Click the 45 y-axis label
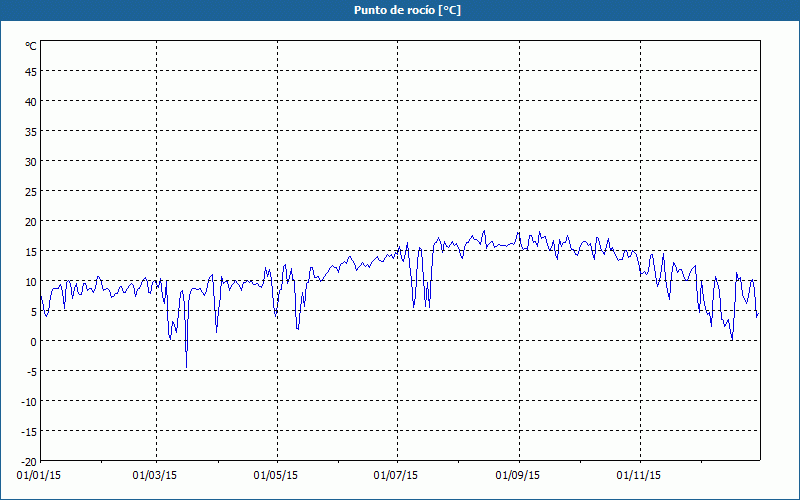This screenshot has width=800, height=500. 31,72
